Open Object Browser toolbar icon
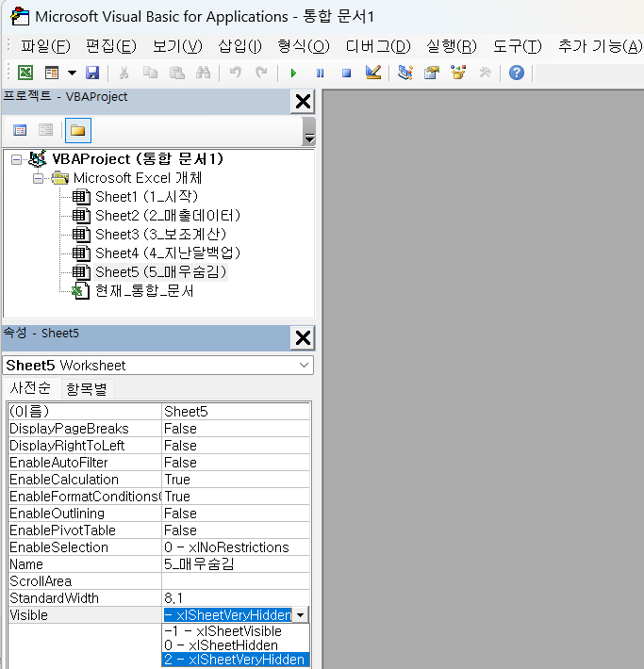Image resolution: width=644 pixels, height=669 pixels. tap(458, 73)
